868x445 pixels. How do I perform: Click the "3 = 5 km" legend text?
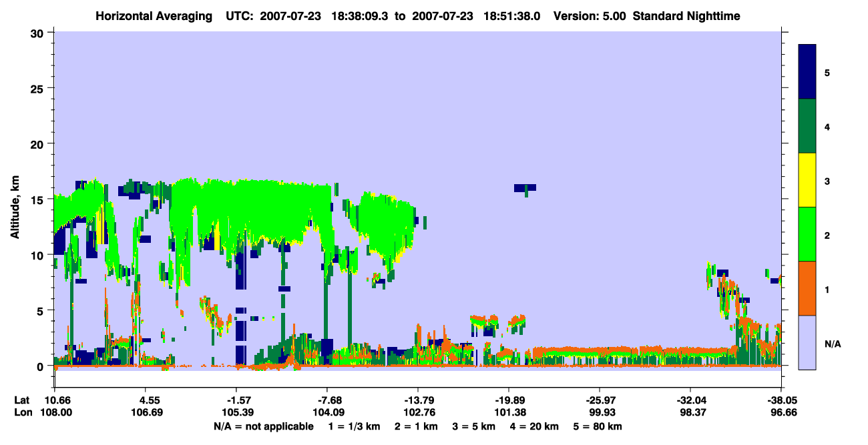pos(473,426)
